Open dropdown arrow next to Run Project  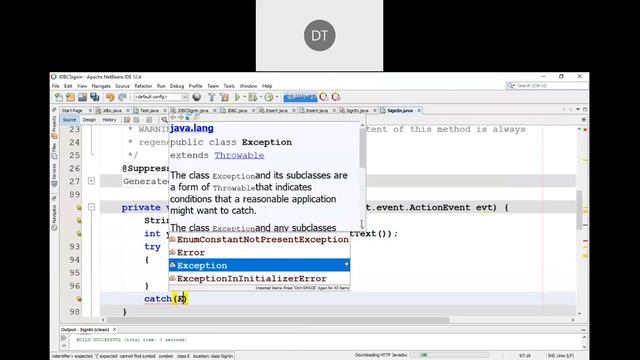point(244,97)
